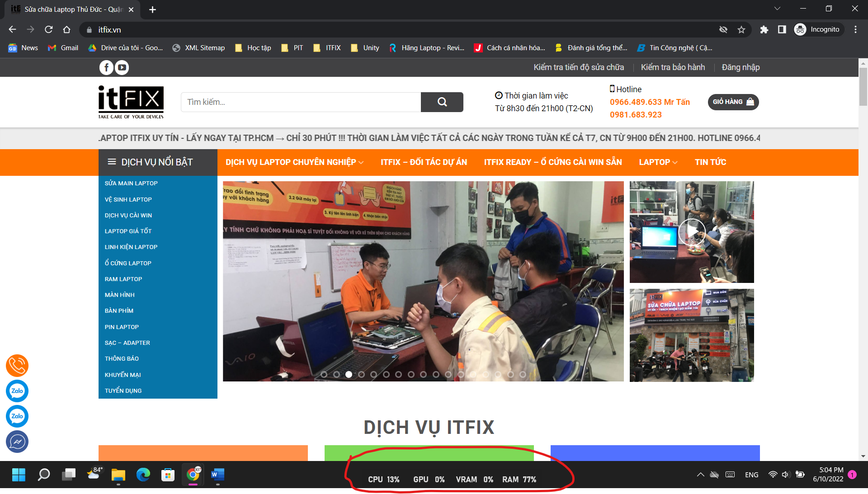Click the itfix.vn address bar
The width and height of the screenshot is (868, 494).
point(398,29)
